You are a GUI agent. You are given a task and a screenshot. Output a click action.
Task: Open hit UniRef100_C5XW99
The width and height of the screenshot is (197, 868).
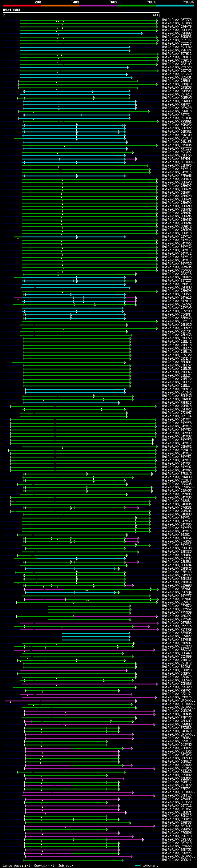[176, 657]
